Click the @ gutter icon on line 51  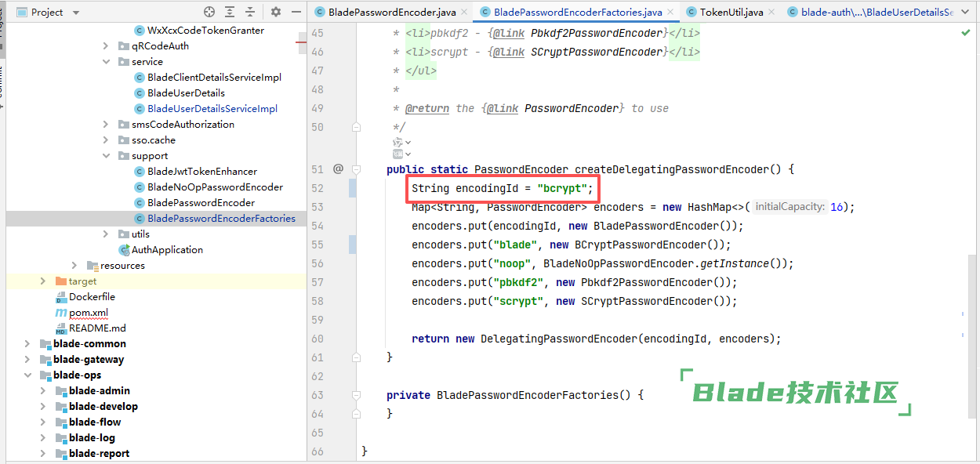339,169
